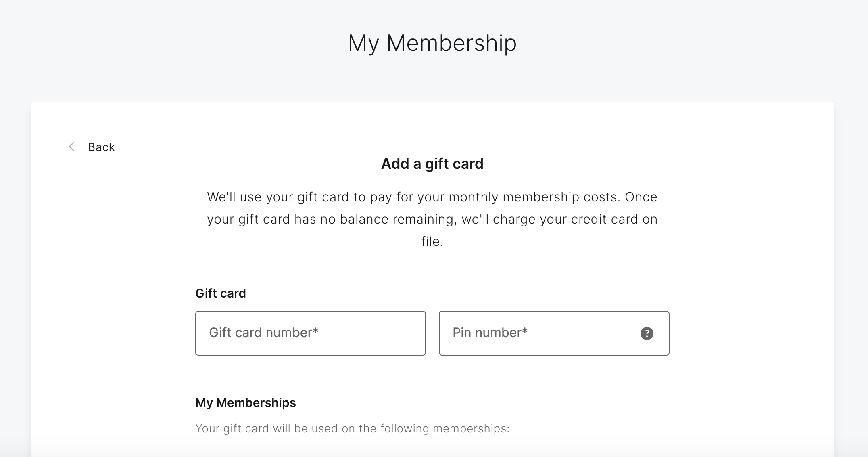Click the My Membership page title
868x457 pixels.
click(x=432, y=43)
